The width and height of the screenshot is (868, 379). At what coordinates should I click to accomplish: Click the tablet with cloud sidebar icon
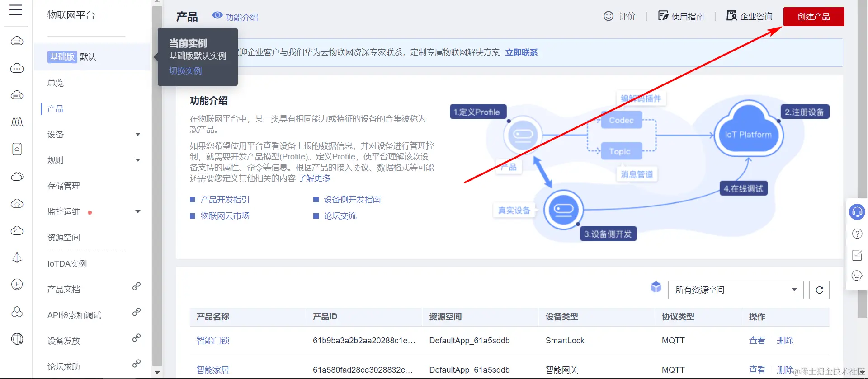[x=17, y=149]
